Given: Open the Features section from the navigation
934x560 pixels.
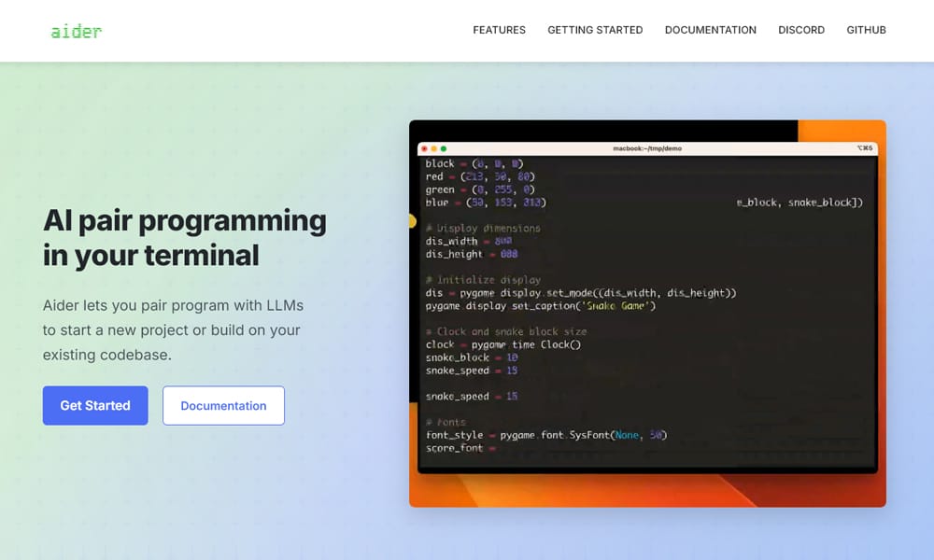Looking at the screenshot, I should pos(499,30).
